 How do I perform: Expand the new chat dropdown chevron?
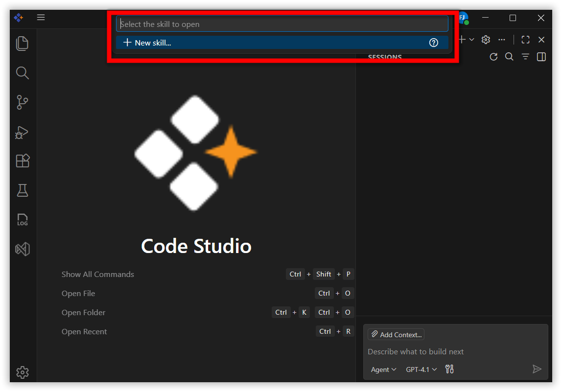(x=471, y=40)
